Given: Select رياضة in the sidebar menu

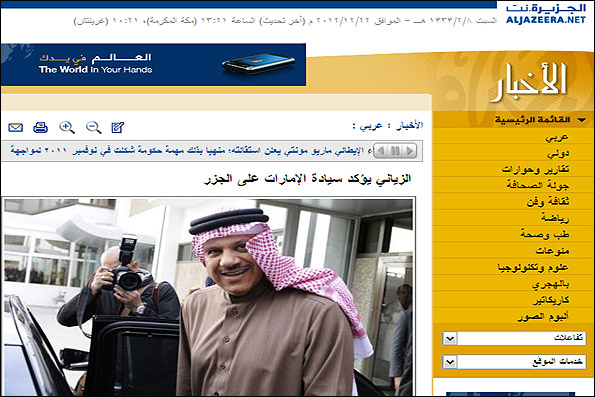Looking at the screenshot, I should (x=555, y=218).
